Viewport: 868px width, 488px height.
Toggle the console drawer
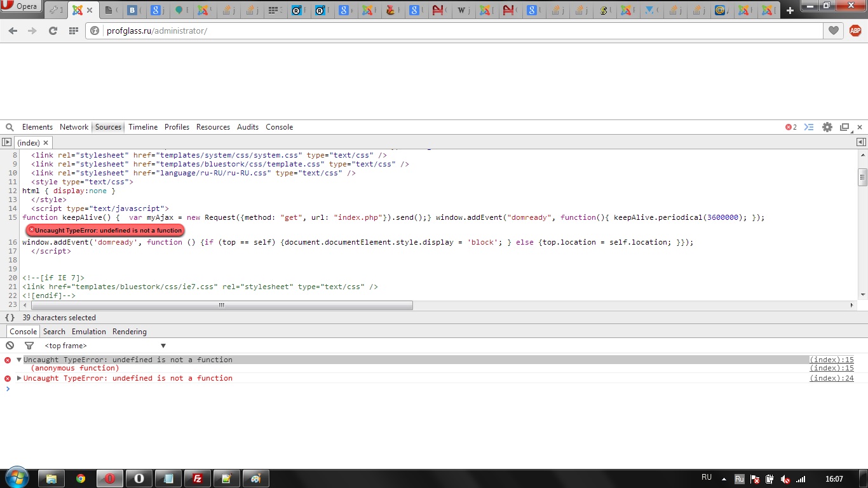click(x=809, y=127)
